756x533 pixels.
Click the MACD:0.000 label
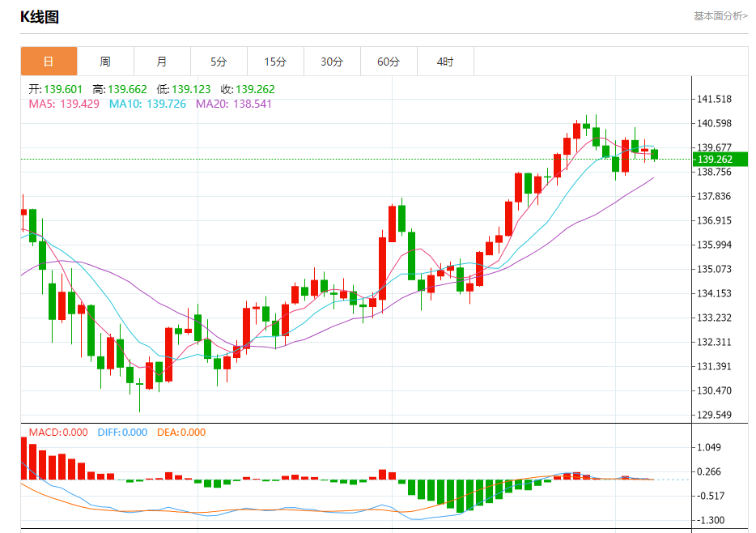[58, 433]
